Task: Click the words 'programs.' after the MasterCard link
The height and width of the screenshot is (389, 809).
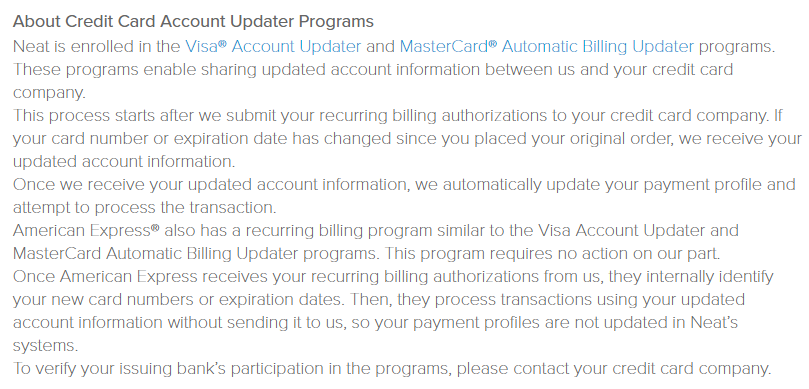Action: 737,47
